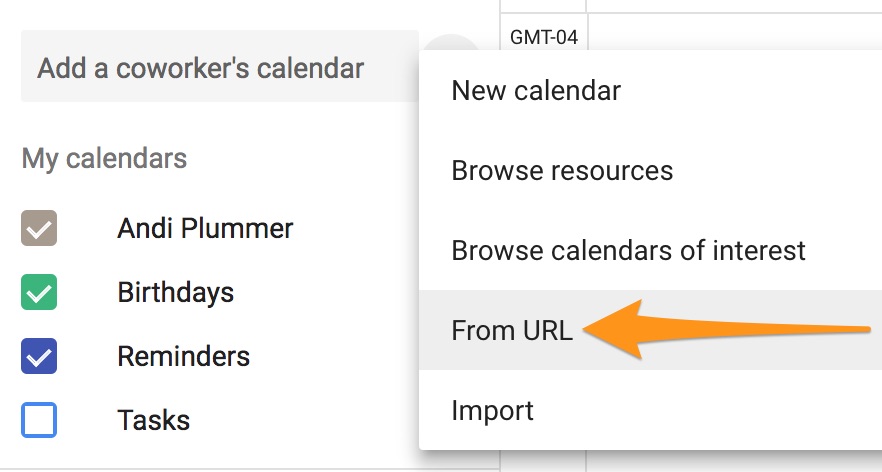The image size is (882, 472).
Task: Select the Tasks calendar label
Action: click(153, 420)
